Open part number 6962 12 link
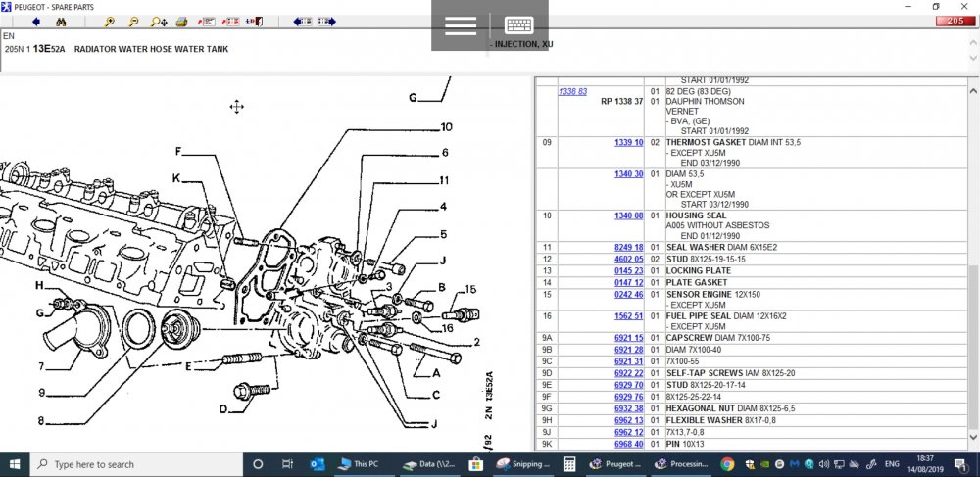Image resolution: width=980 pixels, height=477 pixels. (x=629, y=432)
